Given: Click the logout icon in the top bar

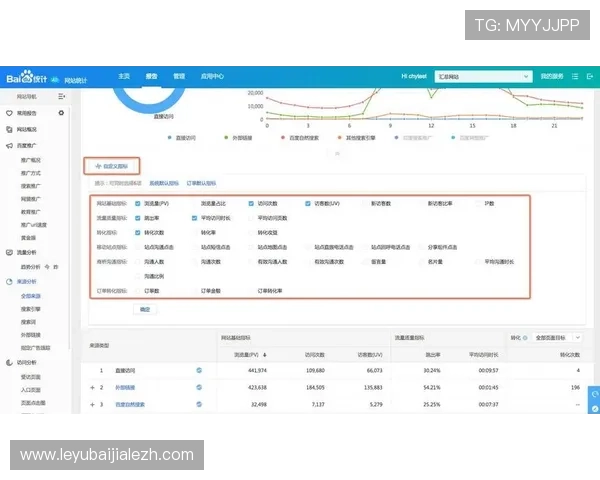Looking at the screenshot, I should (x=588, y=76).
